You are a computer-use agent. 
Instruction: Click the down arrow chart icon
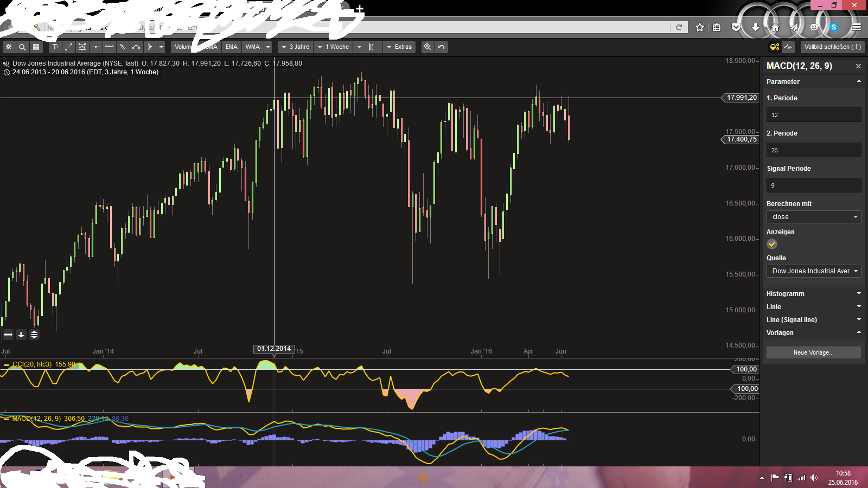coord(21,335)
